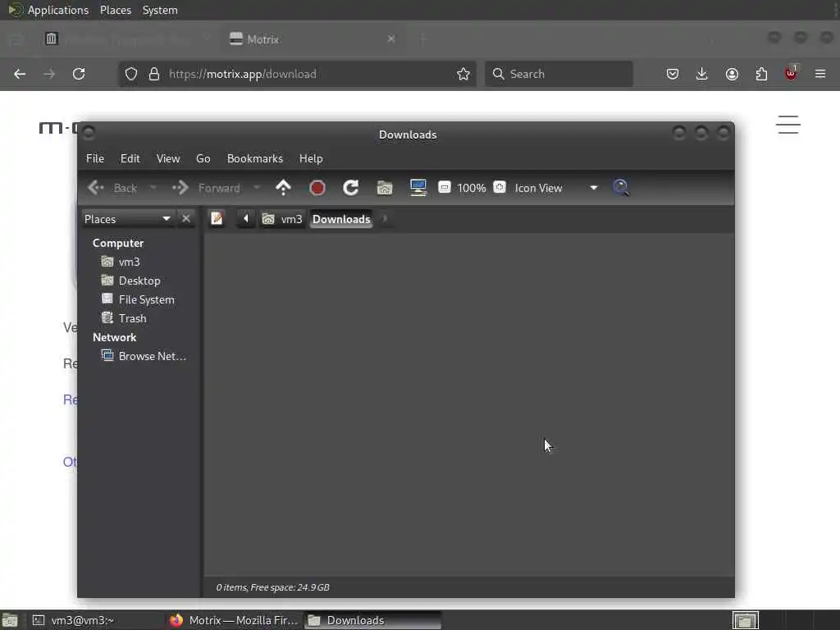Click workspace switcher in bottom panel
Screen dimensions: 840x630
coord(745,620)
